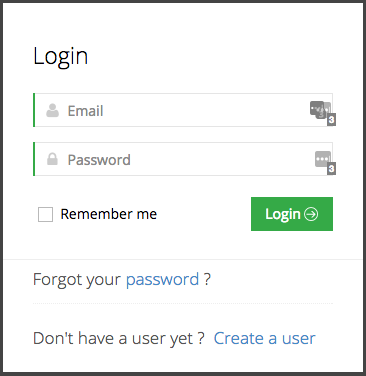The width and height of the screenshot is (366, 376).
Task: Focus the Password input field
Action: (183, 159)
